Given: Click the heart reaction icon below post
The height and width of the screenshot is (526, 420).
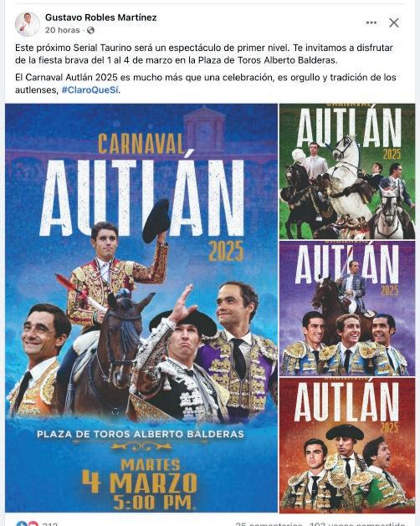Looking at the screenshot, I should pyautogui.click(x=33, y=523).
